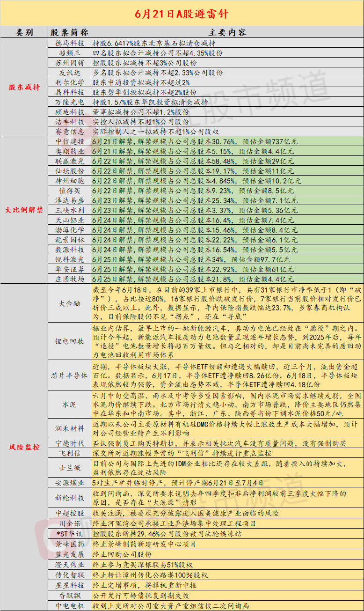Viewport: 364px width, 611px height.
Task: Click the 股东减持 category cell
Action: pos(24,87)
